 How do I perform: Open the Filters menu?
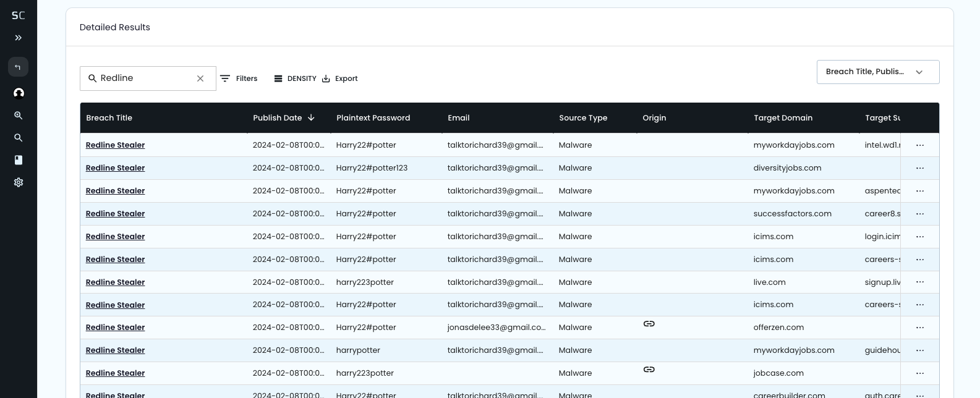pyautogui.click(x=239, y=78)
